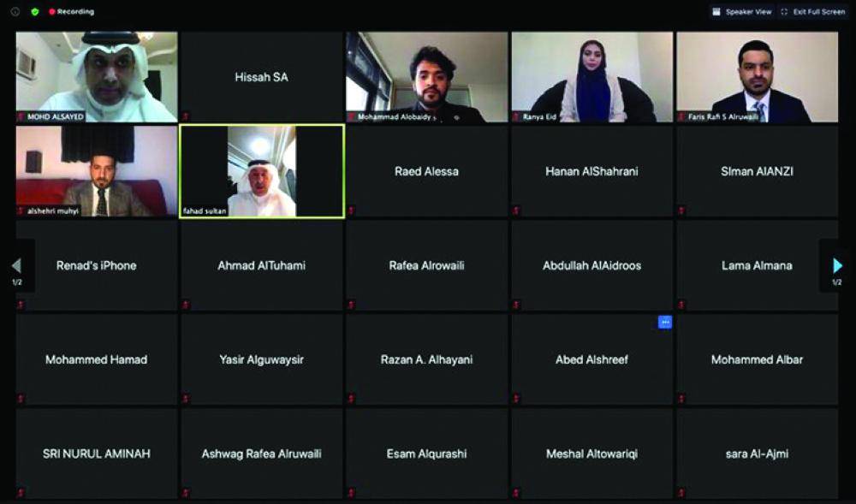Click muted mic icon on Hissah SA tile
The height and width of the screenshot is (504, 856).
point(186,116)
